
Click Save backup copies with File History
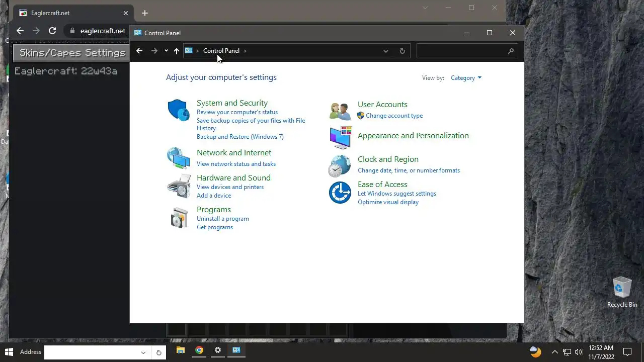(251, 124)
